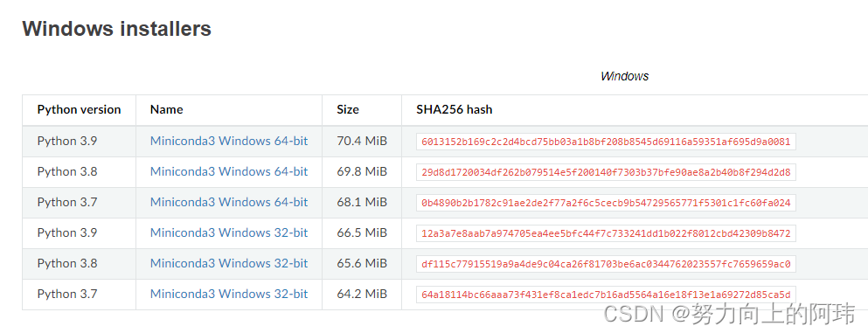
Task: Click Python 3.7 in the 68.1 MiB row
Action: click(x=67, y=203)
